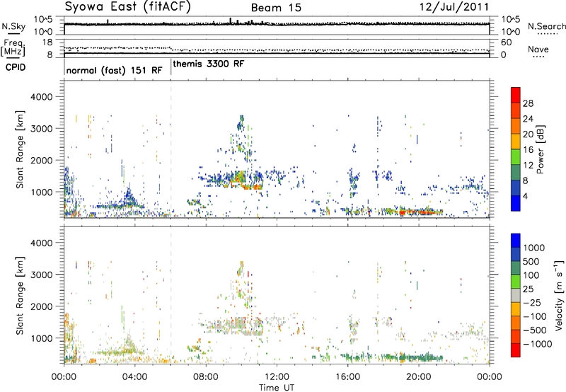This screenshot has width=566, height=392.
Task: Click the '16' label on Power colorbar
Action: click(x=528, y=150)
